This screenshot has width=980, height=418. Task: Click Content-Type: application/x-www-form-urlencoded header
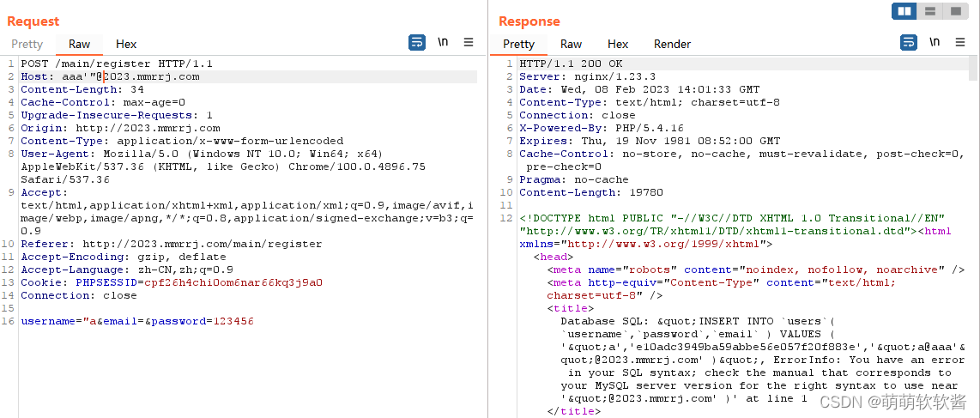(183, 141)
